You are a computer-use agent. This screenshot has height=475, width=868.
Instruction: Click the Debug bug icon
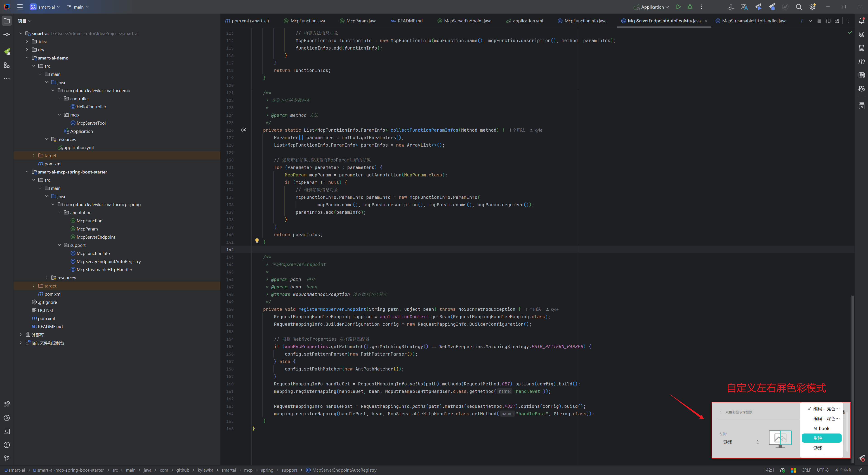click(690, 7)
